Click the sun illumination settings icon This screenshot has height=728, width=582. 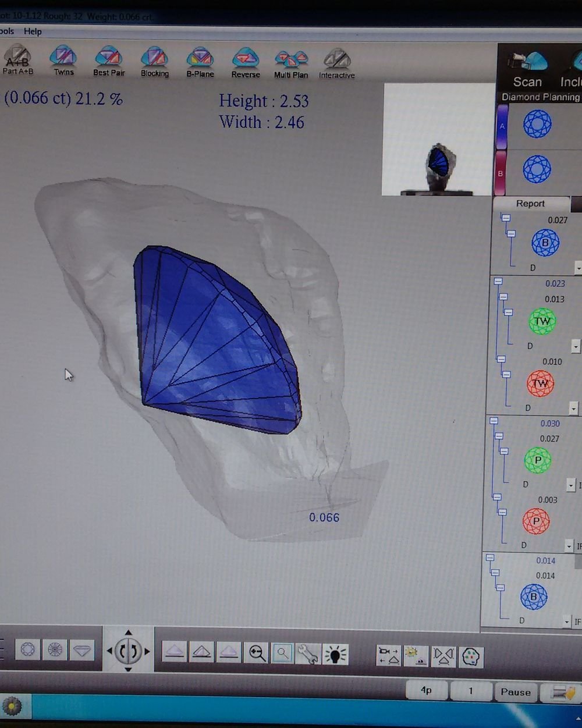coord(416,656)
